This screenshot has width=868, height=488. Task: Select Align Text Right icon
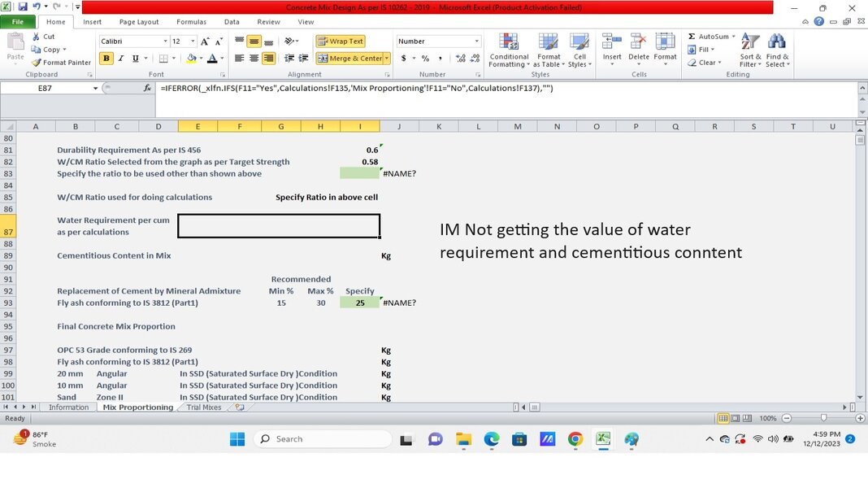(x=268, y=59)
